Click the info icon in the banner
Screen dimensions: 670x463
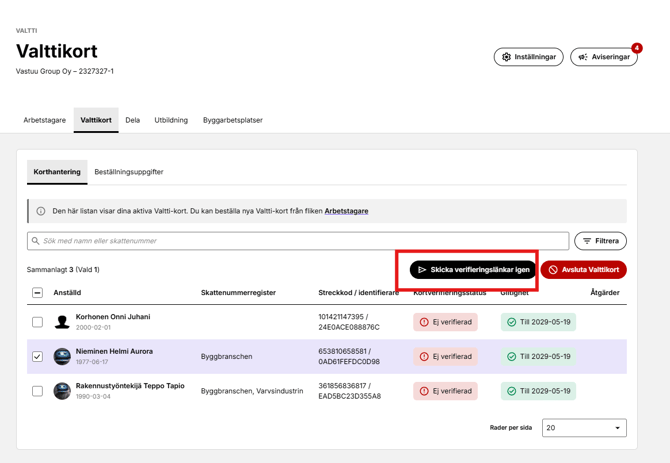pyautogui.click(x=41, y=211)
